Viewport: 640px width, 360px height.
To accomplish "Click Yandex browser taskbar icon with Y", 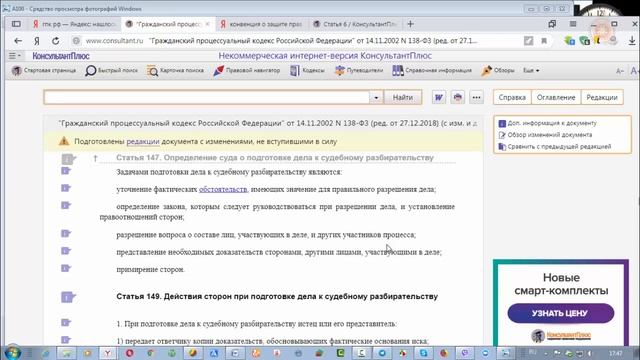I will [x=108, y=353].
